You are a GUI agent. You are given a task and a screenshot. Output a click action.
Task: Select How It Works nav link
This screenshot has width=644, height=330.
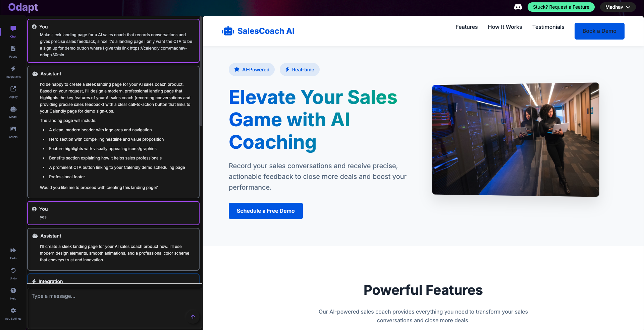(505, 27)
